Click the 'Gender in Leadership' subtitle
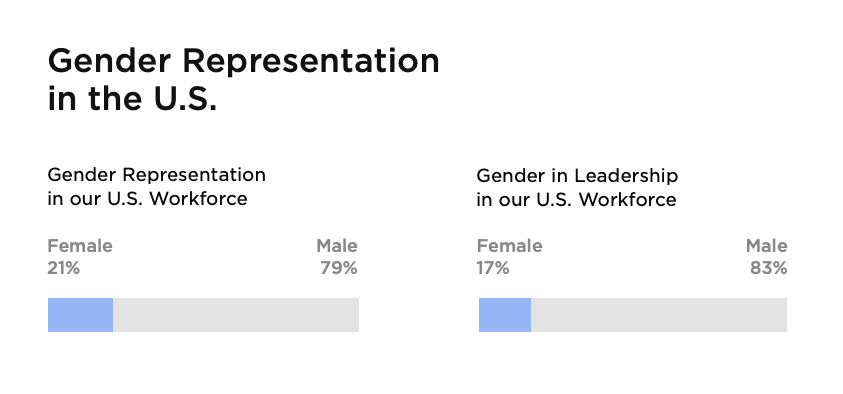 (x=577, y=188)
